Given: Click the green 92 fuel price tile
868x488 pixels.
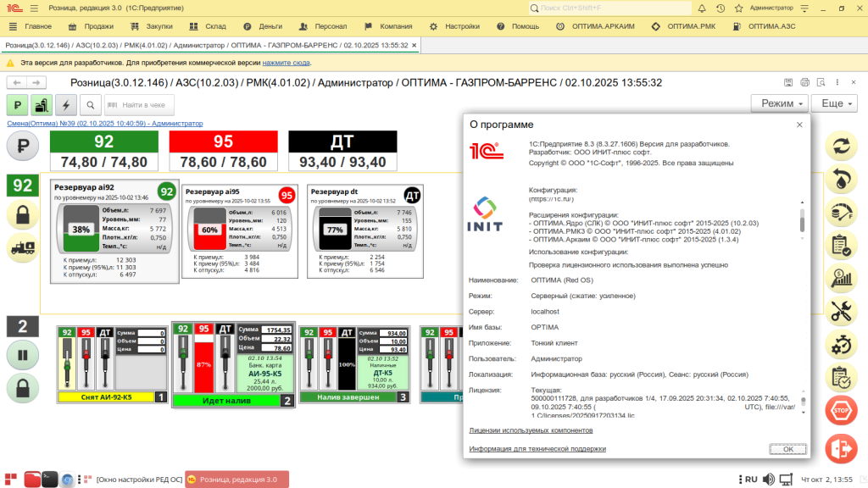Looking at the screenshot, I should click(x=104, y=141).
